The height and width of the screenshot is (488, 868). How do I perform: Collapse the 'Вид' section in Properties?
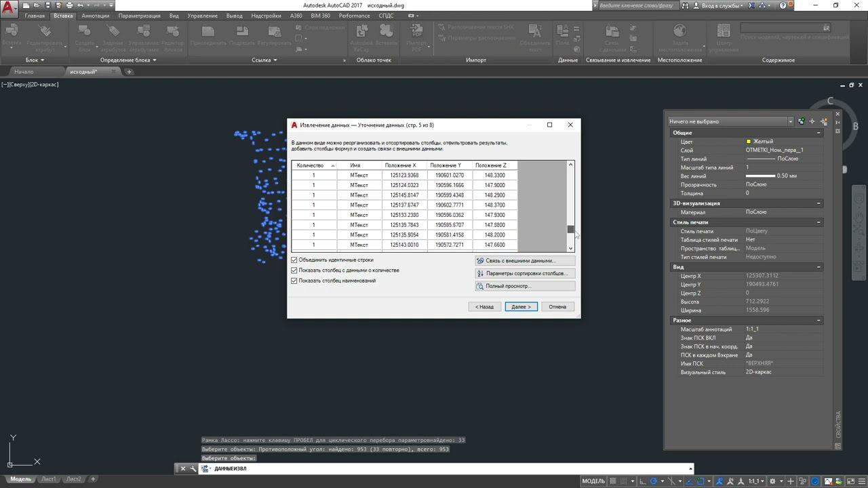coord(818,267)
